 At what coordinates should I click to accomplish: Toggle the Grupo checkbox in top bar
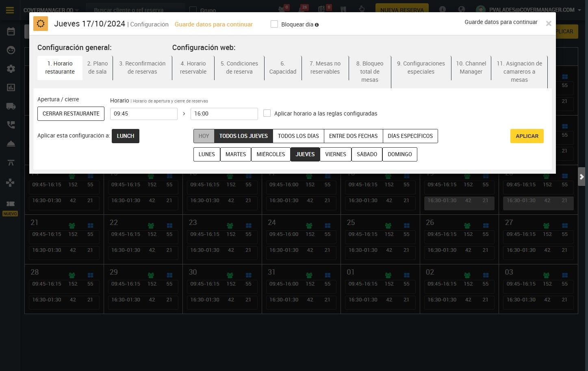click(x=193, y=10)
